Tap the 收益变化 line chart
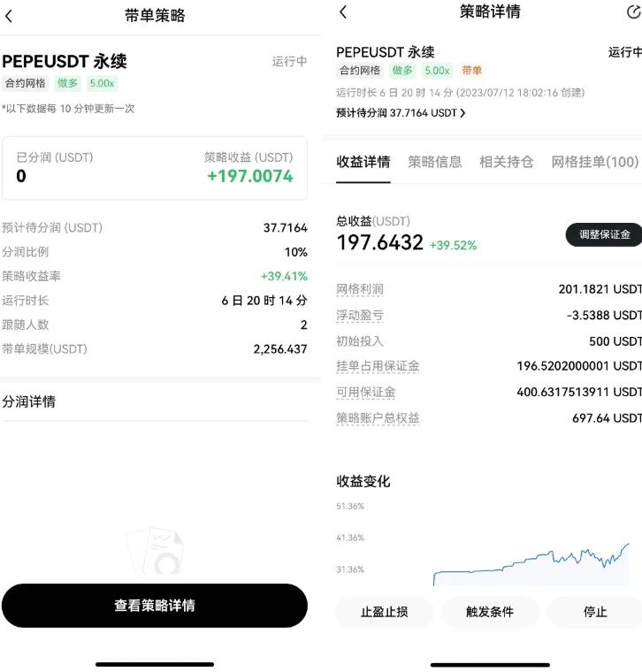Image resolution: width=642 pixels, height=672 pixels. 531,563
